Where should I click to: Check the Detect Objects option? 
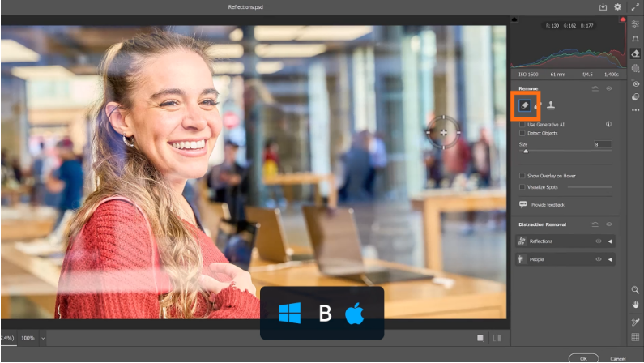point(522,133)
